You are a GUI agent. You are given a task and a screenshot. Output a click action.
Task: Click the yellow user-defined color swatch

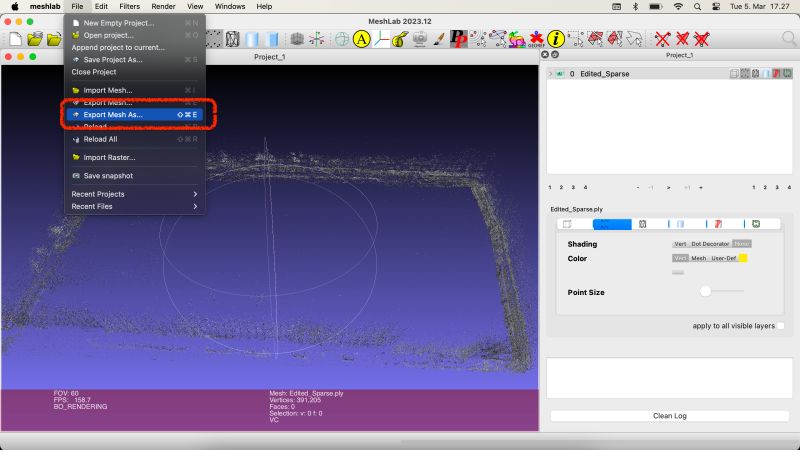click(743, 258)
